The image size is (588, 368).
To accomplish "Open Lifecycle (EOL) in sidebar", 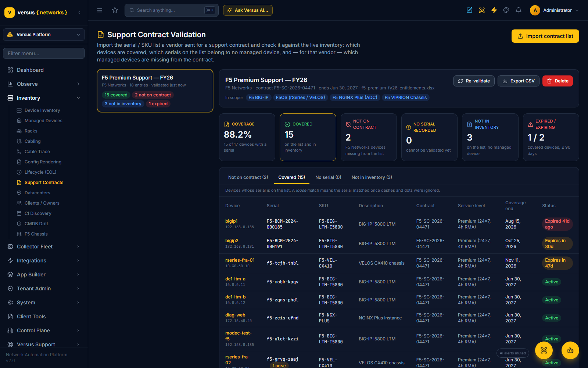I will (x=40, y=172).
